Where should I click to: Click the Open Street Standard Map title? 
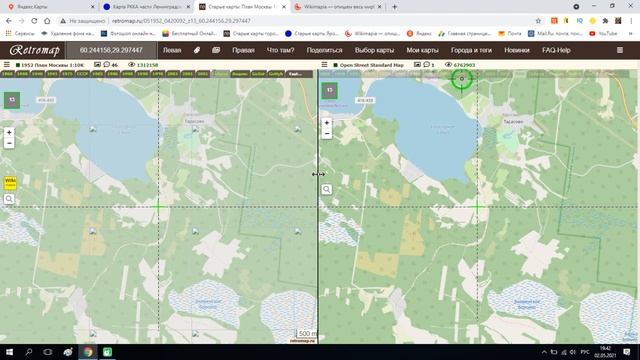tap(371, 65)
